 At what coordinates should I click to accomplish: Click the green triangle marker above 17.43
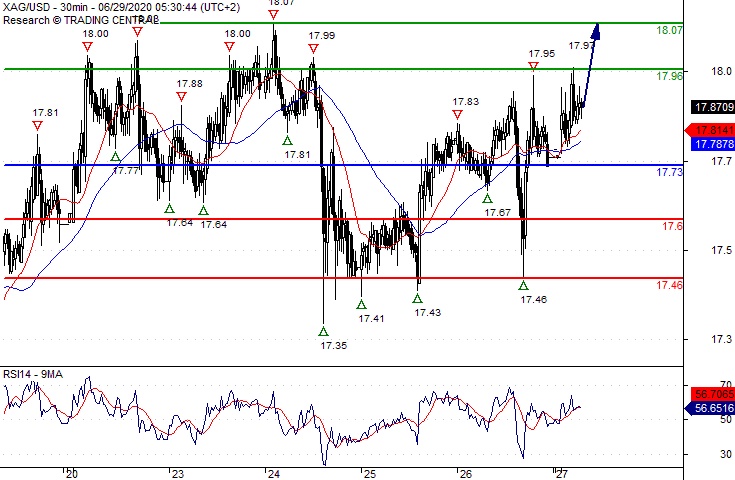pos(418,298)
